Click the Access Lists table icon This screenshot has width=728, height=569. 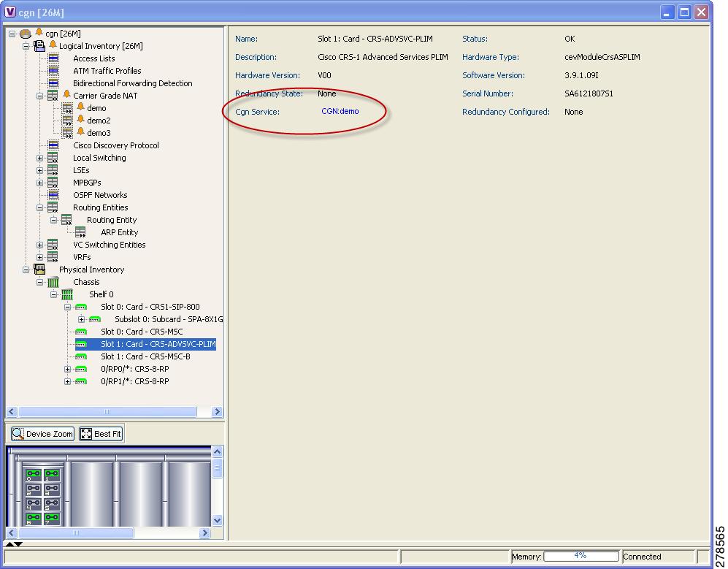[53, 58]
